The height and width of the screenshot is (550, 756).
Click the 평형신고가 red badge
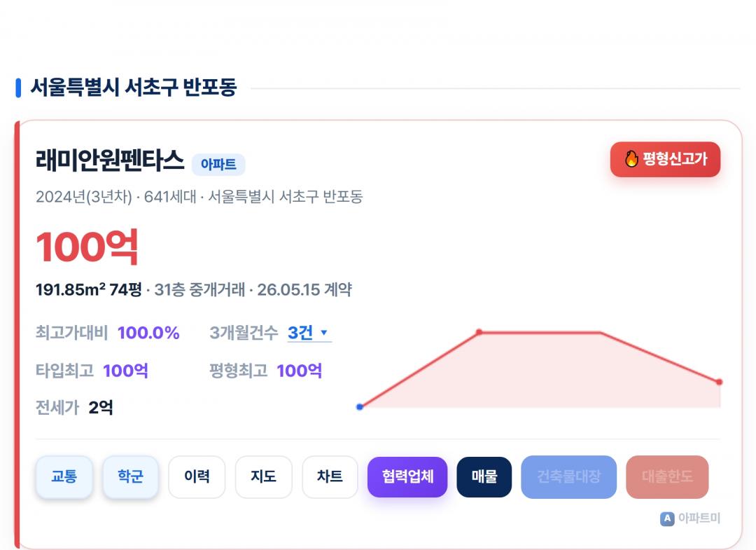[666, 159]
